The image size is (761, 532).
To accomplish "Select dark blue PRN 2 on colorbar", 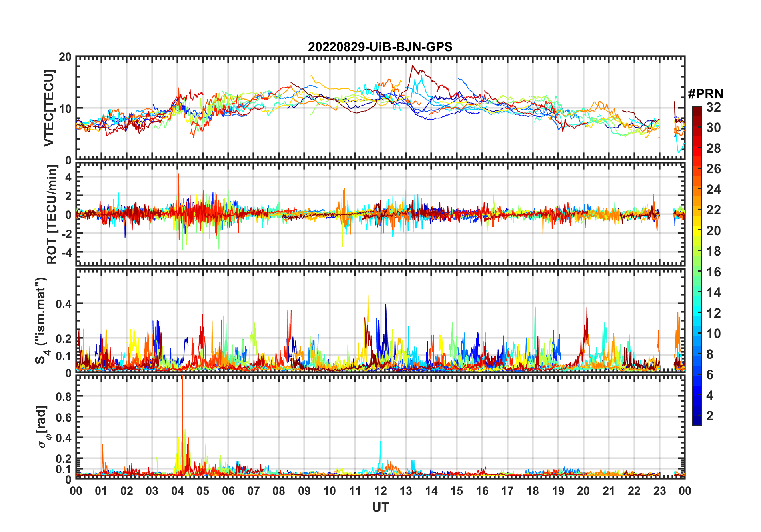I will (697, 416).
